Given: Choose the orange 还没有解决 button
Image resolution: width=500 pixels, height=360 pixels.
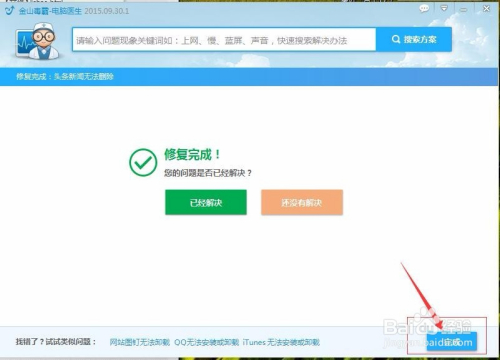Looking at the screenshot, I should [x=302, y=202].
